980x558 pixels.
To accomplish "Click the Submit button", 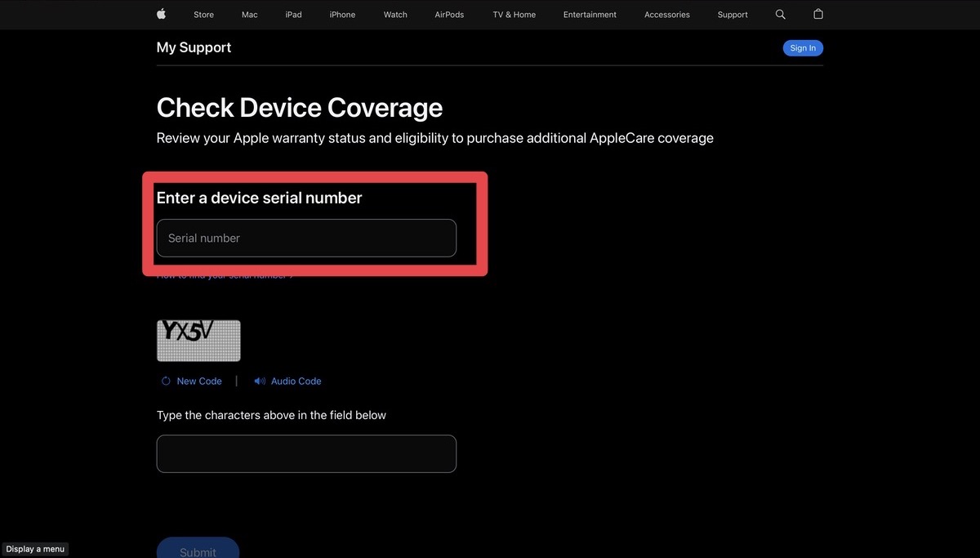I will coord(198,549).
